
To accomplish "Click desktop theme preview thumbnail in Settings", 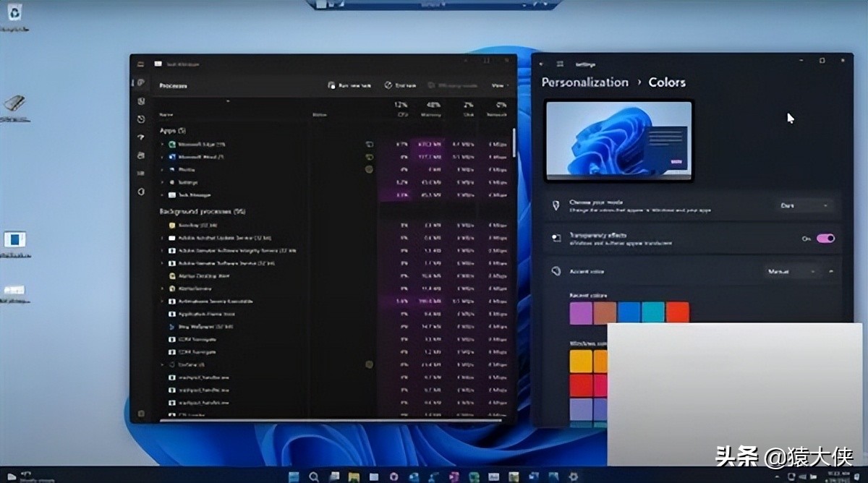I will [618, 140].
